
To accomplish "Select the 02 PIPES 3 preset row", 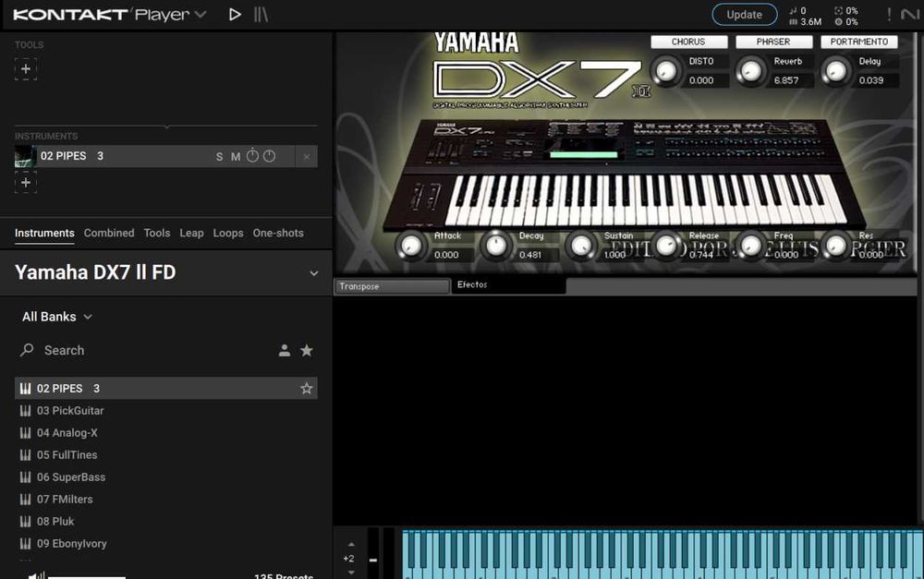I will (166, 388).
